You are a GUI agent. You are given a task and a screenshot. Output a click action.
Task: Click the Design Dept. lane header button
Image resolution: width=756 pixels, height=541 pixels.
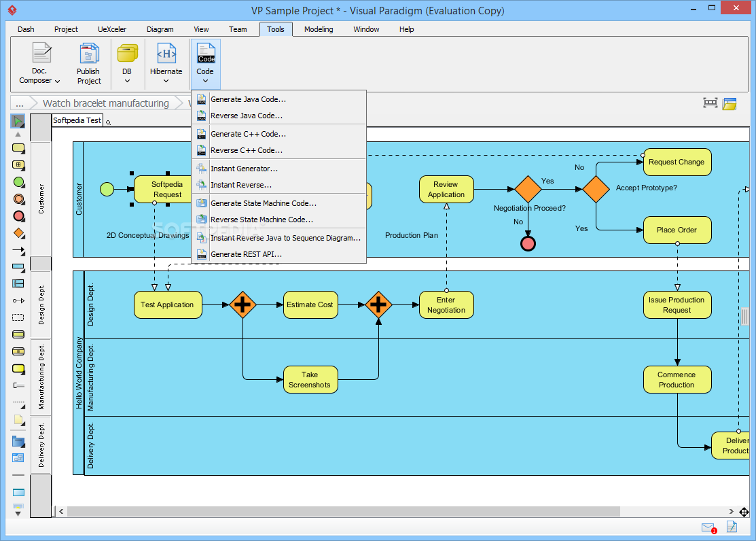click(41, 304)
